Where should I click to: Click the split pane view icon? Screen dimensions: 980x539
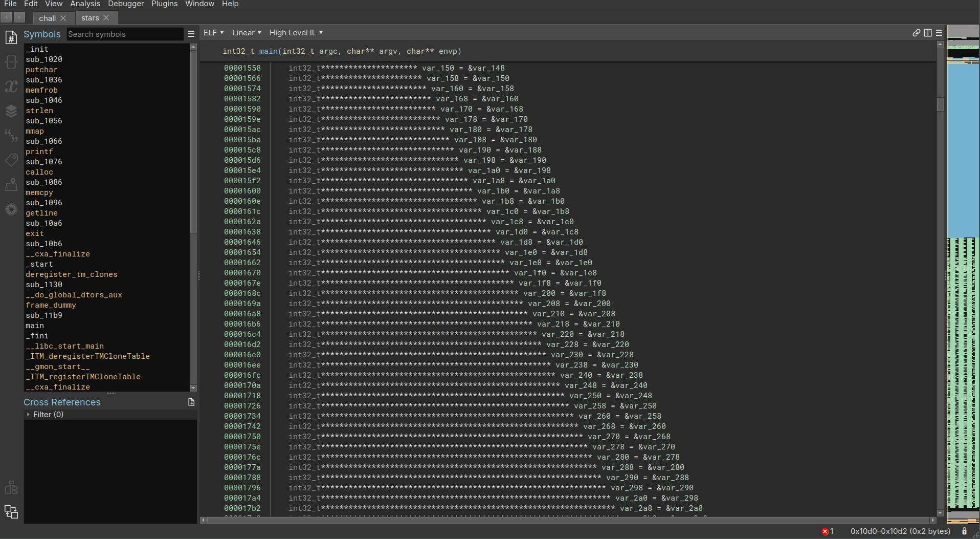point(928,33)
